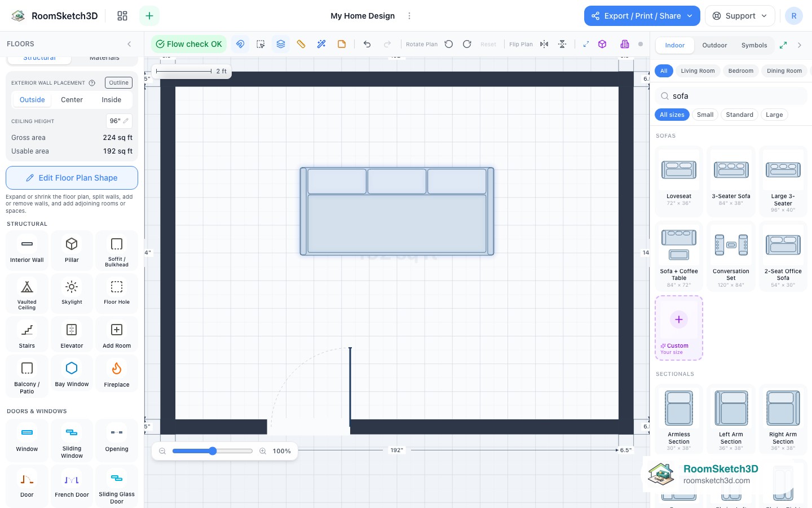This screenshot has width=812, height=508.
Task: Add a Custom size sofa
Action: pyautogui.click(x=679, y=328)
